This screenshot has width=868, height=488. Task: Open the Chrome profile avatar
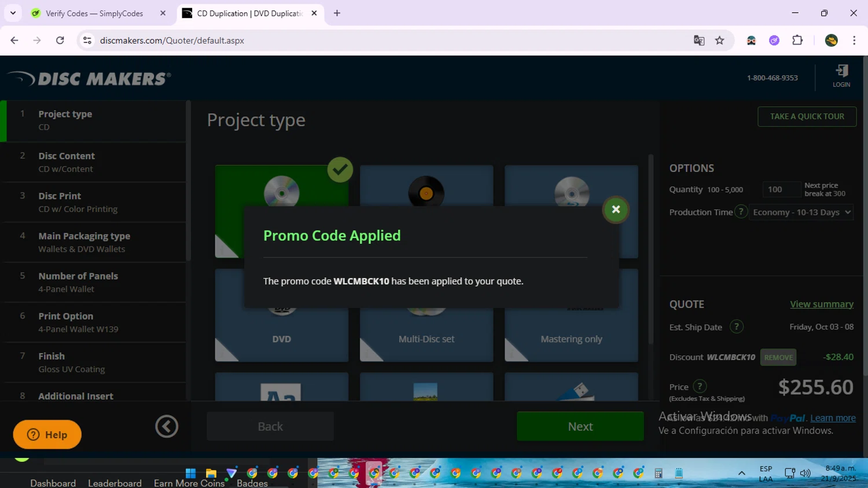pyautogui.click(x=832, y=41)
